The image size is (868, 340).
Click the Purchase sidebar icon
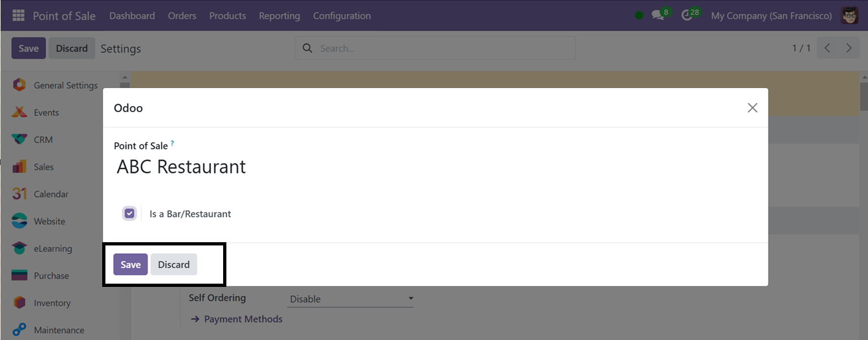pyautogui.click(x=19, y=275)
